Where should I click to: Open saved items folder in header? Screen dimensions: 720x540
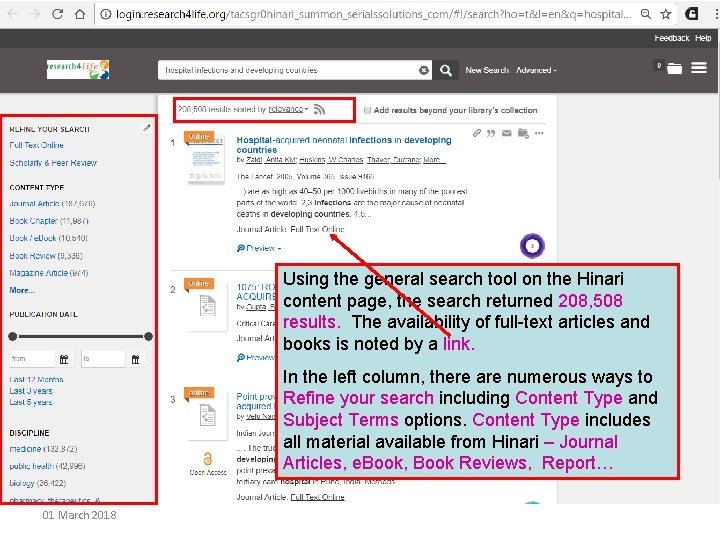pos(674,68)
